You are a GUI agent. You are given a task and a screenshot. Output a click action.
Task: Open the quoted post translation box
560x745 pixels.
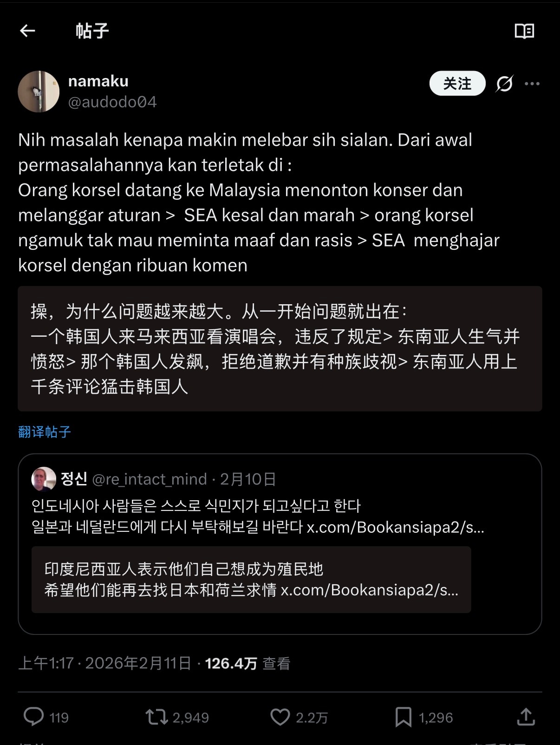point(251,580)
